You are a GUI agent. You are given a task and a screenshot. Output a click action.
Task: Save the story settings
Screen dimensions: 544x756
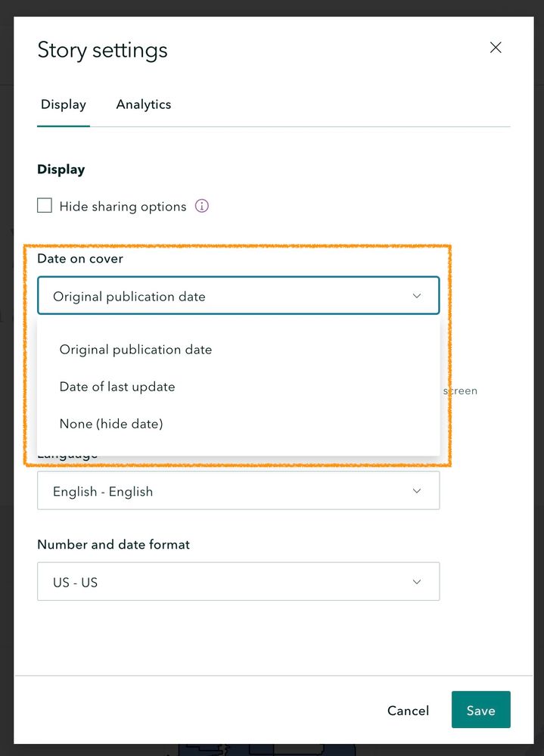point(480,710)
